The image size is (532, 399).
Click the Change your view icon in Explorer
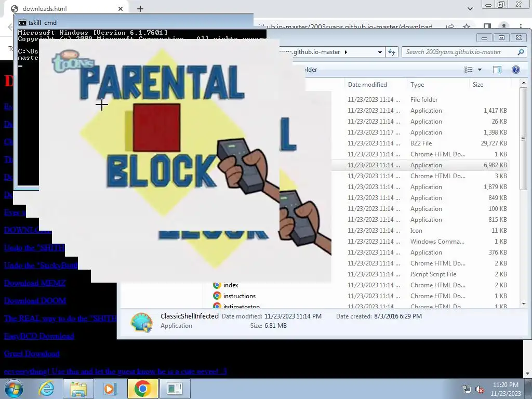pyautogui.click(x=469, y=70)
